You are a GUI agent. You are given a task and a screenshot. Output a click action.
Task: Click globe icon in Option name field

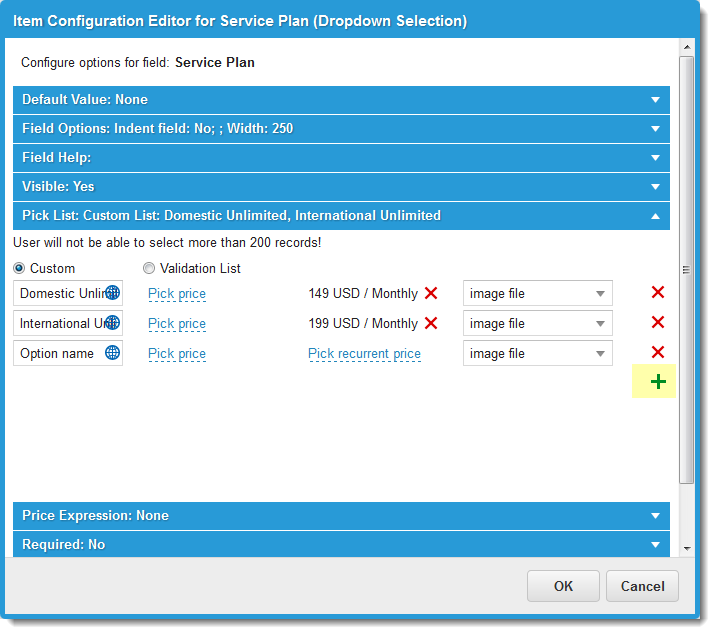click(x=112, y=353)
